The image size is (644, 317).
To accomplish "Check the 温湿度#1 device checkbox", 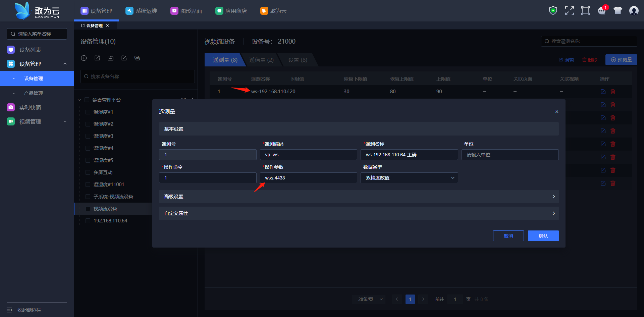I will [88, 112].
